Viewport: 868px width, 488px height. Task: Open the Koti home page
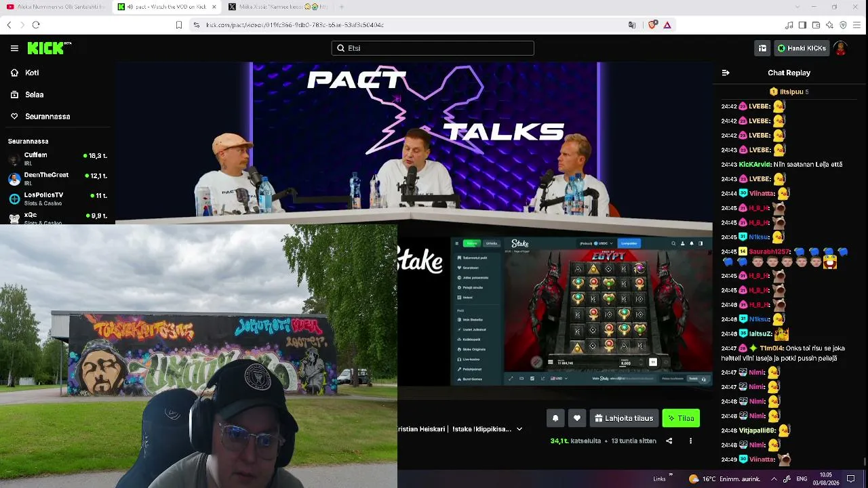tap(32, 73)
